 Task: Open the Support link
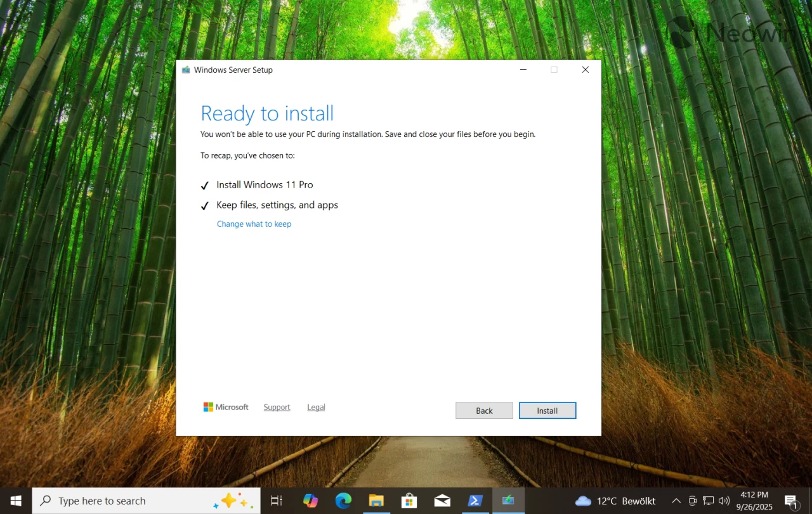pos(277,407)
